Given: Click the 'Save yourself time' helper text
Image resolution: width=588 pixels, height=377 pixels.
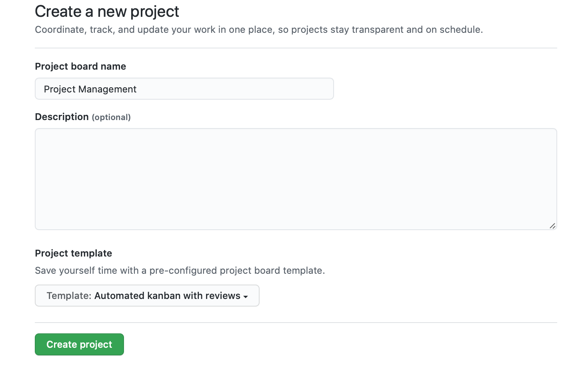Looking at the screenshot, I should [x=180, y=271].
